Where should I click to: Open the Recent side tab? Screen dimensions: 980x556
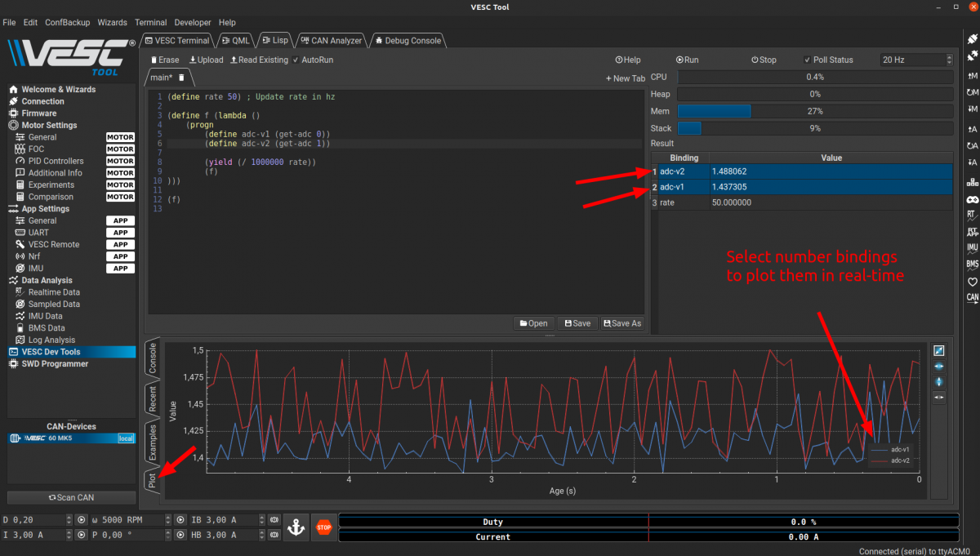point(152,399)
